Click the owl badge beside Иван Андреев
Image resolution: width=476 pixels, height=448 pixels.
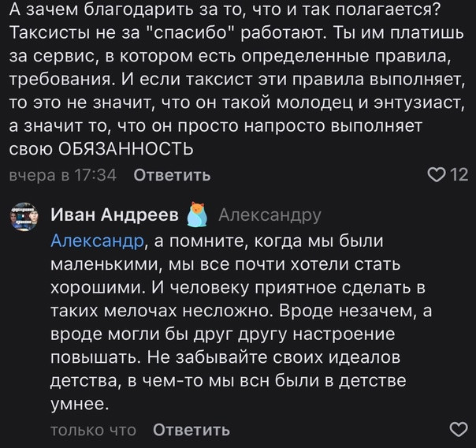[196, 215]
